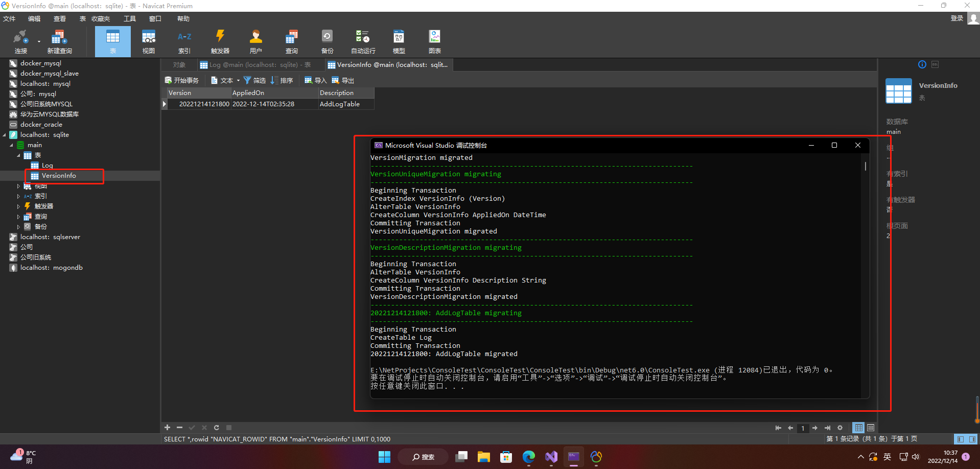Click the 导出 export button
This screenshot has width=980, height=469.
click(x=343, y=80)
